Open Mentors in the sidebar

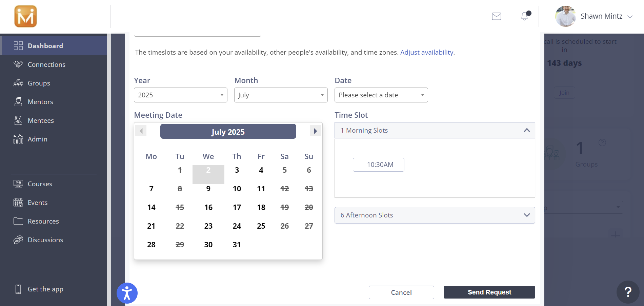coord(40,102)
